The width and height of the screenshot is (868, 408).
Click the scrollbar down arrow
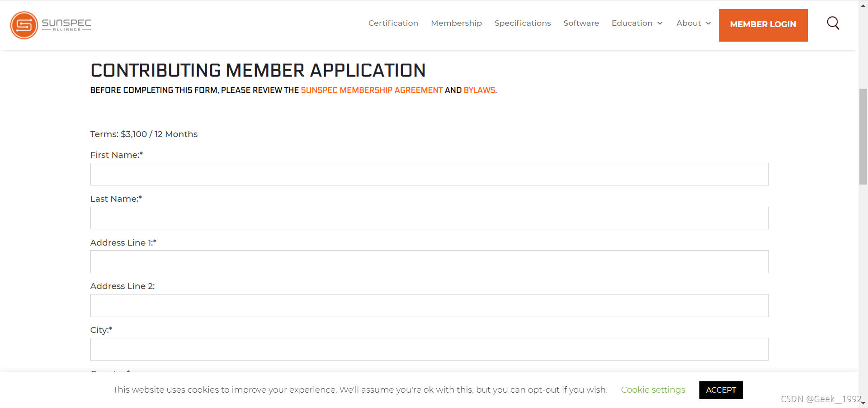tap(863, 403)
